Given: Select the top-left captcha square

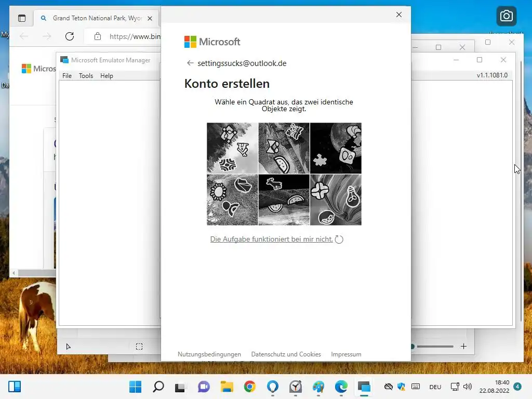Looking at the screenshot, I should pos(232,148).
